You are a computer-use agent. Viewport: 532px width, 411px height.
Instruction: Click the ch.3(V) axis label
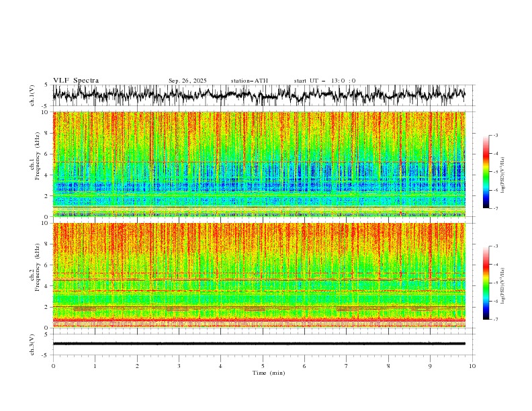tap(32, 345)
